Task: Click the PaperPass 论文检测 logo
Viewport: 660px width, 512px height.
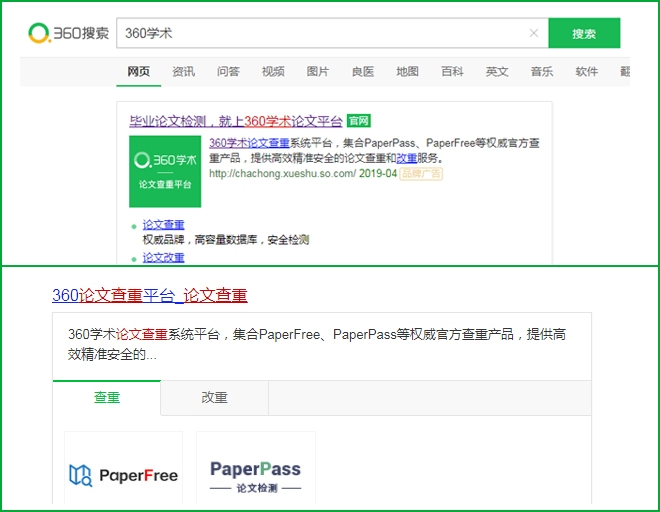Action: pyautogui.click(x=255, y=474)
